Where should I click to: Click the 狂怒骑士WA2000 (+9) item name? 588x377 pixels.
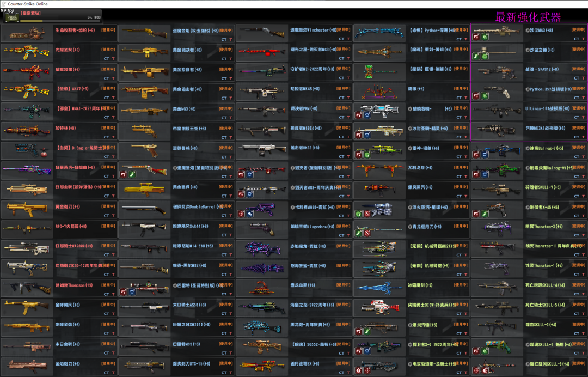coord(74,246)
